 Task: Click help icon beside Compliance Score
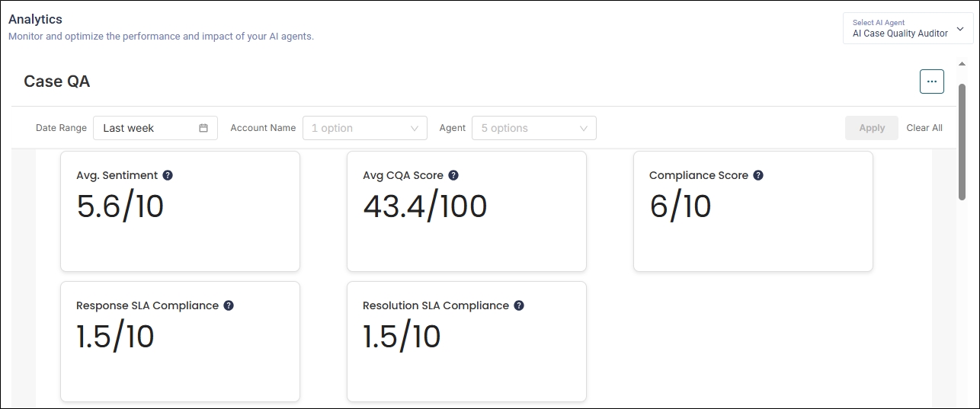click(758, 175)
